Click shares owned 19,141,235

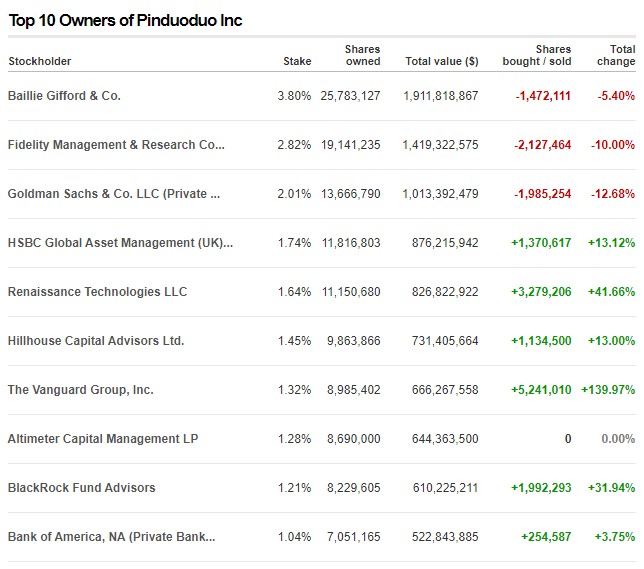(x=351, y=145)
